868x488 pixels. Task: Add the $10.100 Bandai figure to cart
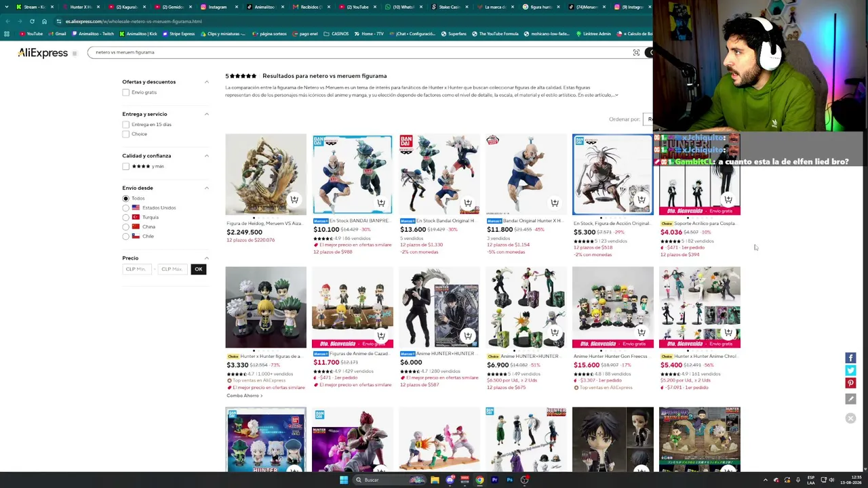[x=381, y=203]
